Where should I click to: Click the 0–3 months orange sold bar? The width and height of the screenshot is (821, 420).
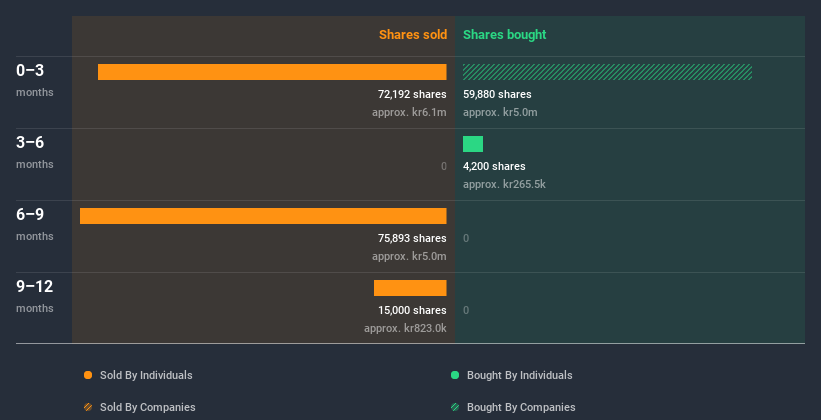[272, 72]
